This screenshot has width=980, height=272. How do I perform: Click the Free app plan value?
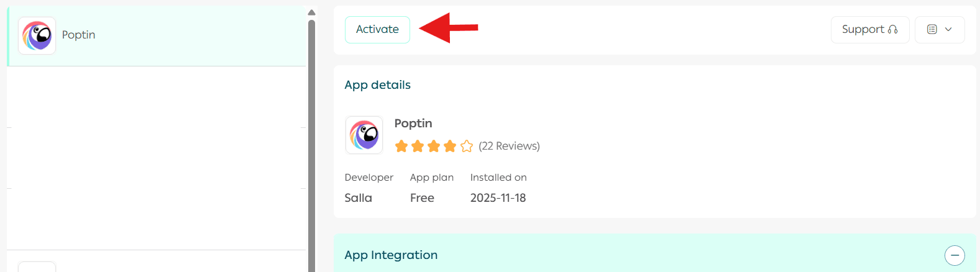coord(422,198)
